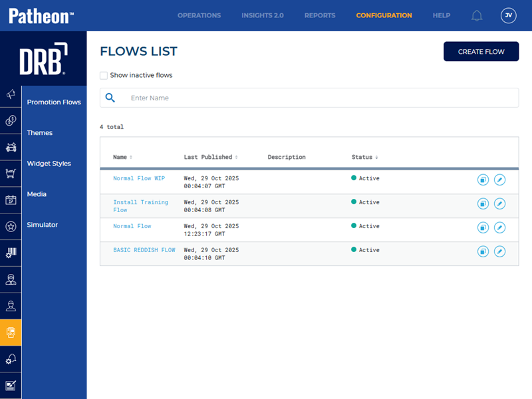
Task: Open the calendar sidebar icon
Action: tap(11, 200)
